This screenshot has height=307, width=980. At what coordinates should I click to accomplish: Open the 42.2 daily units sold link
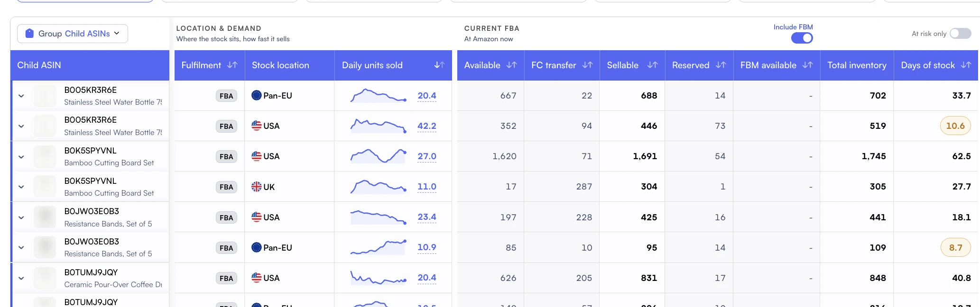tap(426, 126)
